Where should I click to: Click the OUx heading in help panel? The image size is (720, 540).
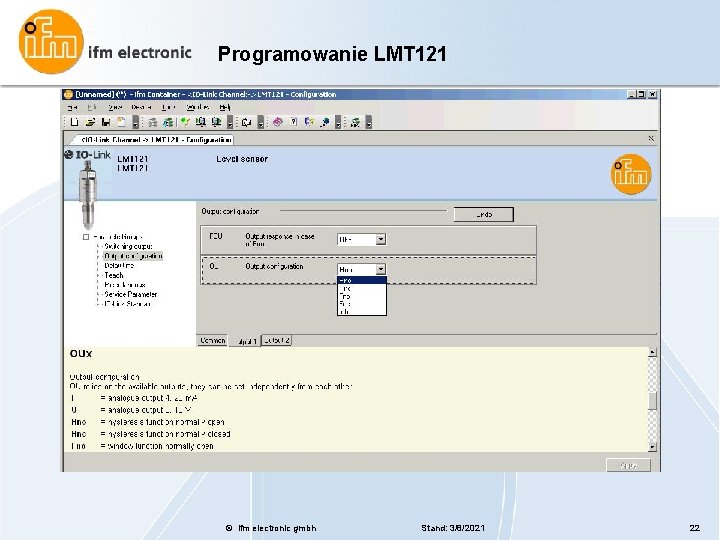click(81, 354)
